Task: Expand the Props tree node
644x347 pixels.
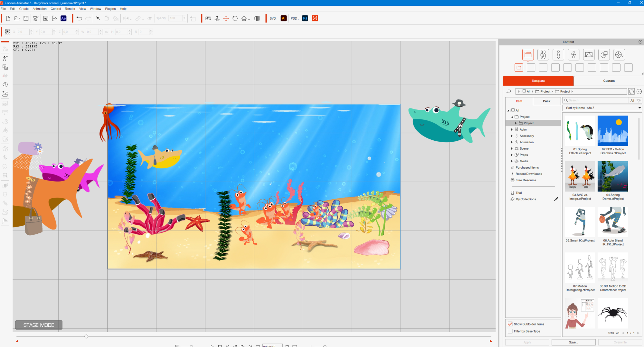Action: (x=512, y=155)
